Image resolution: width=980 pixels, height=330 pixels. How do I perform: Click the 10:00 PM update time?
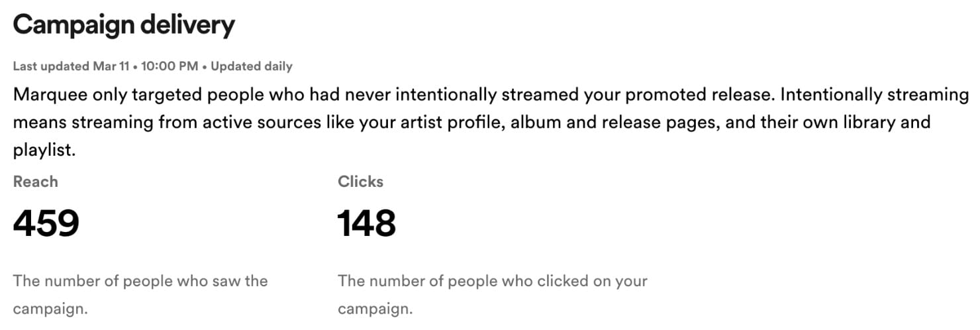(x=169, y=66)
